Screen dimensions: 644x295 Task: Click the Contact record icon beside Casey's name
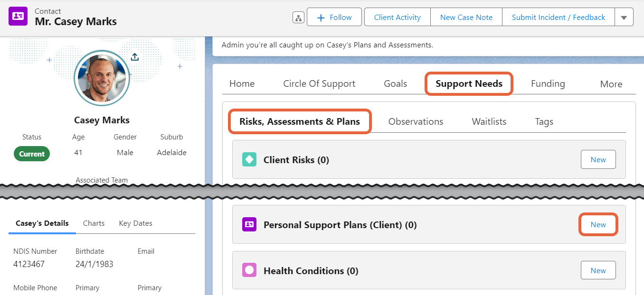tap(18, 17)
